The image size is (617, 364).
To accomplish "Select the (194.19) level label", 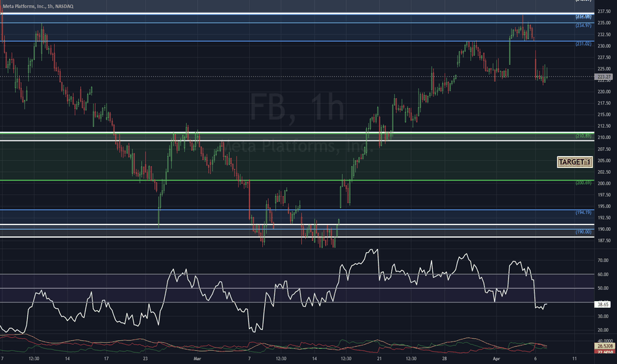I will pyautogui.click(x=583, y=212).
